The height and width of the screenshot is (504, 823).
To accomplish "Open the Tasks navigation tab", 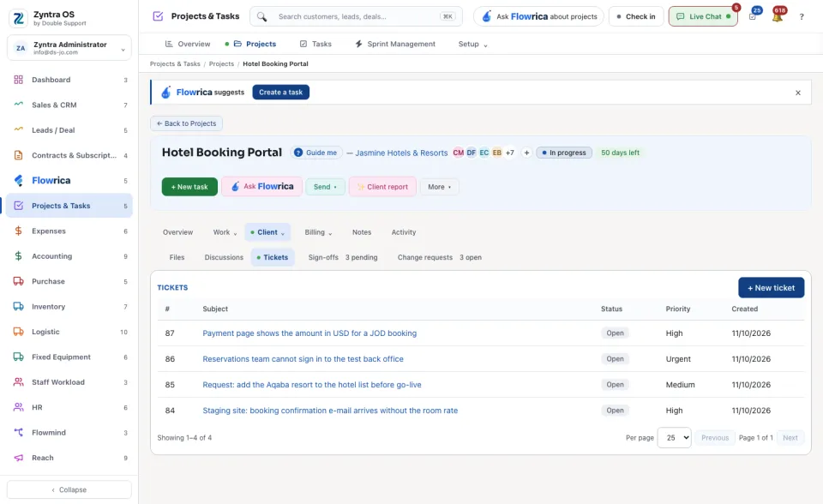I will coord(315,44).
